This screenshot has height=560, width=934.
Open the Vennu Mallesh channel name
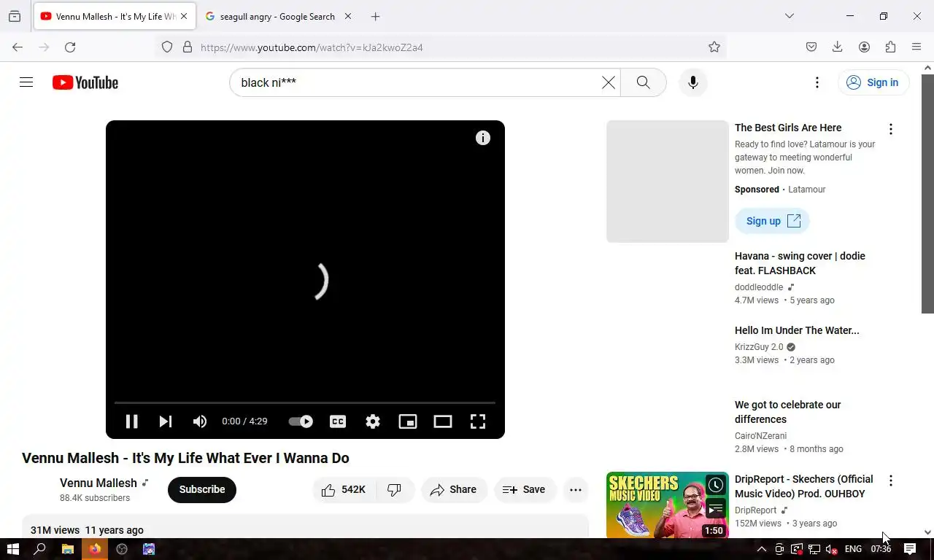[x=99, y=483]
